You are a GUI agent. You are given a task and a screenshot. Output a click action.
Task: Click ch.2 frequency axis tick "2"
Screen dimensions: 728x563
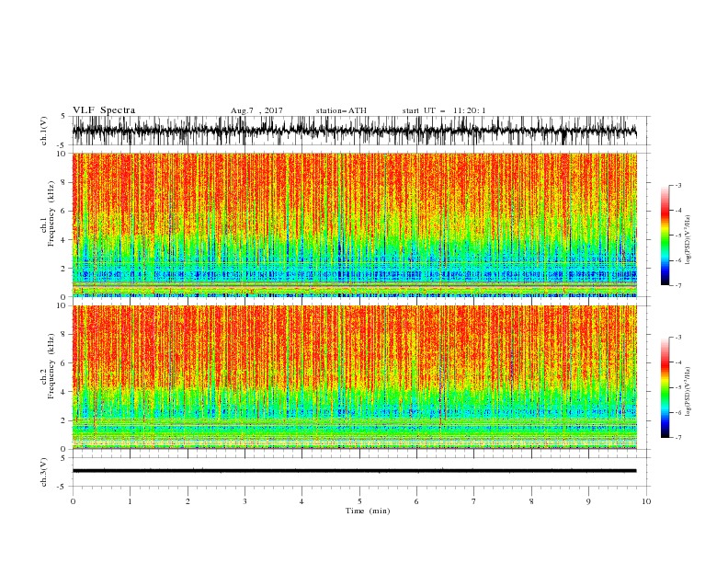point(63,420)
